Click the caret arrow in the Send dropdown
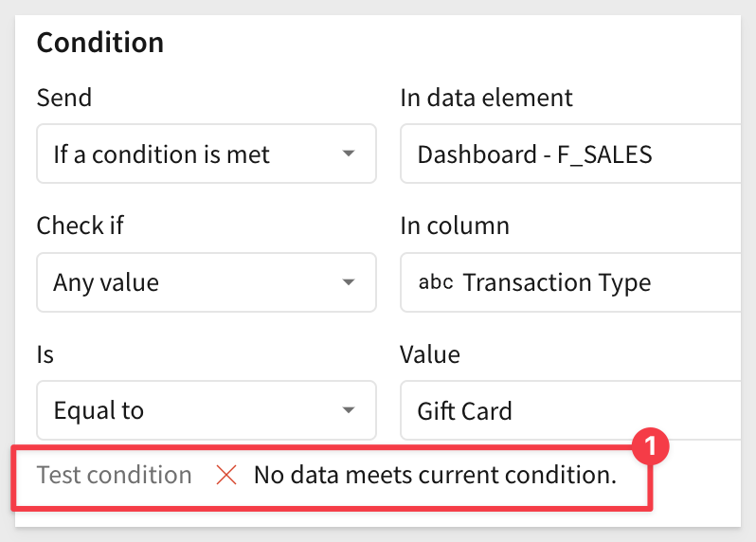This screenshot has width=756, height=542. tap(348, 154)
